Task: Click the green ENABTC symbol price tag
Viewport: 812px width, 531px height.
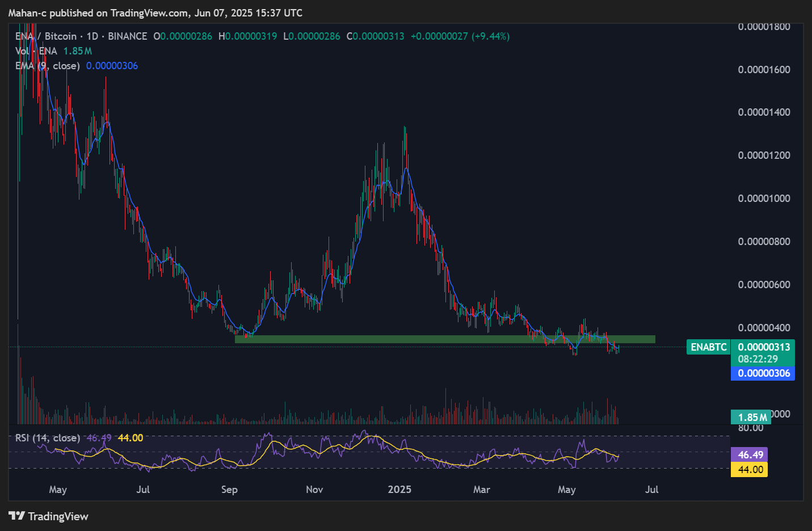Action: [708, 347]
